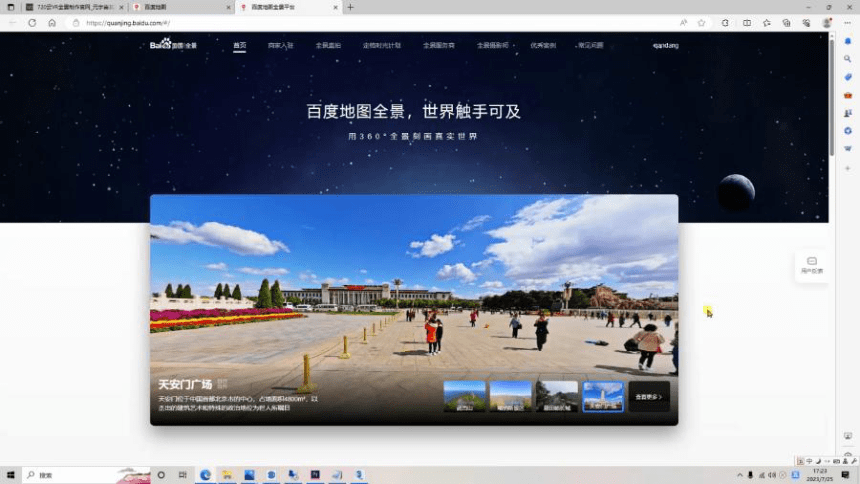Click the Baidu Maps panorama logo
The image size is (860, 484).
[x=173, y=45]
